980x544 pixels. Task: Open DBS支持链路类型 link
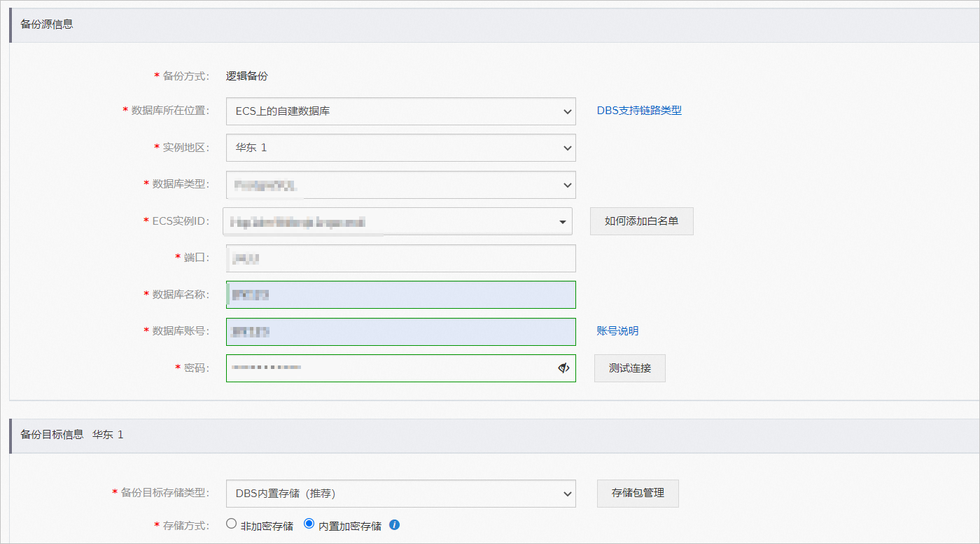click(x=639, y=110)
